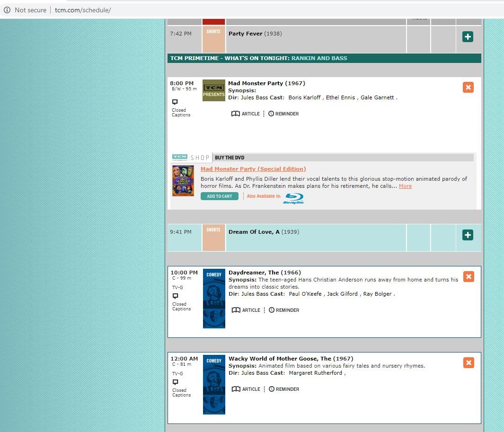
Task: Open the Party Fever (1938) title
Action: [255, 34]
